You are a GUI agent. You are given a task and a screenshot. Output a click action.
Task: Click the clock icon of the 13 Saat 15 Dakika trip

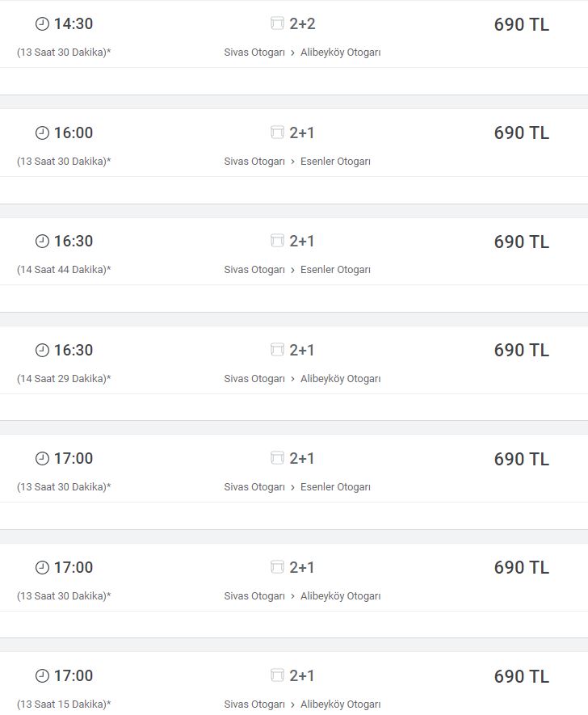click(42, 675)
